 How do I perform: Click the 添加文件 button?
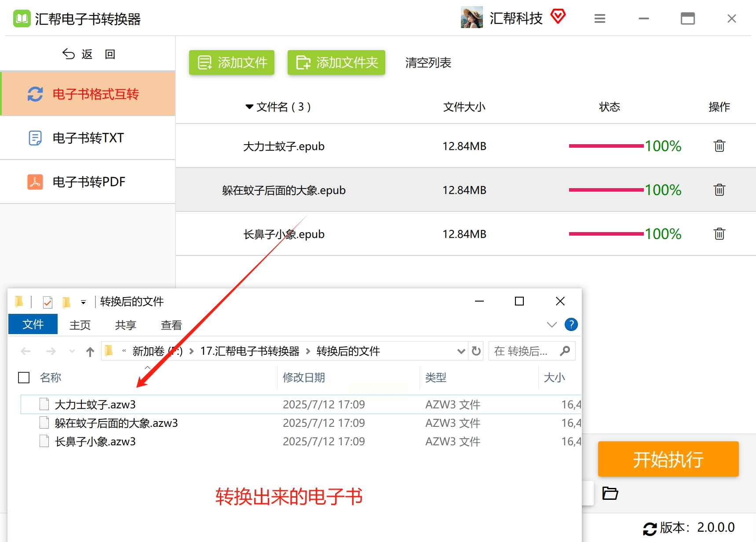(x=232, y=62)
